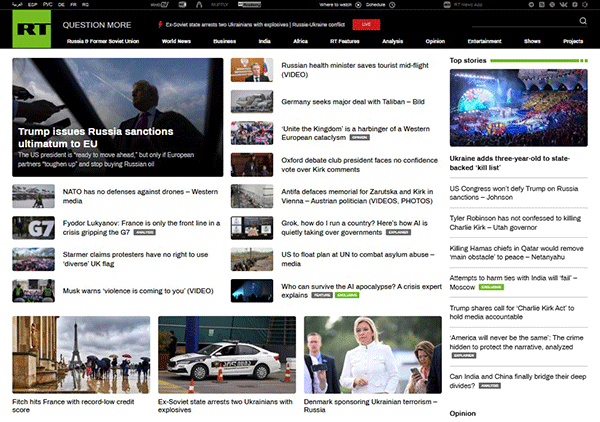Switch to the FR language edition
The height and width of the screenshot is (422, 600).
coord(73,5)
